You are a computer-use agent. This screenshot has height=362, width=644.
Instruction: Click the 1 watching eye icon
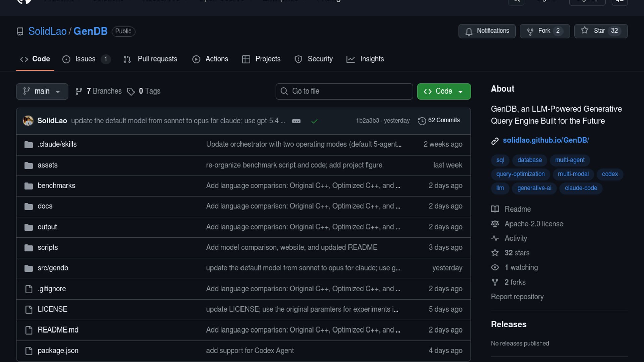(495, 268)
